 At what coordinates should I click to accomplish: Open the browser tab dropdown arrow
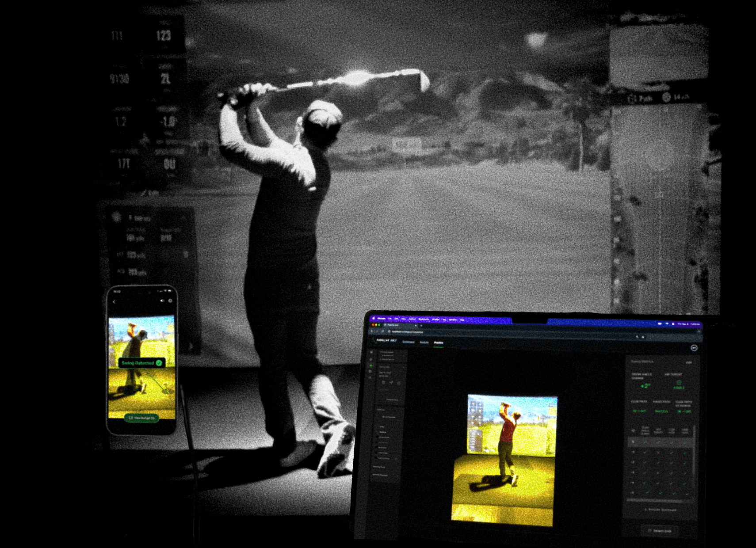pos(415,326)
